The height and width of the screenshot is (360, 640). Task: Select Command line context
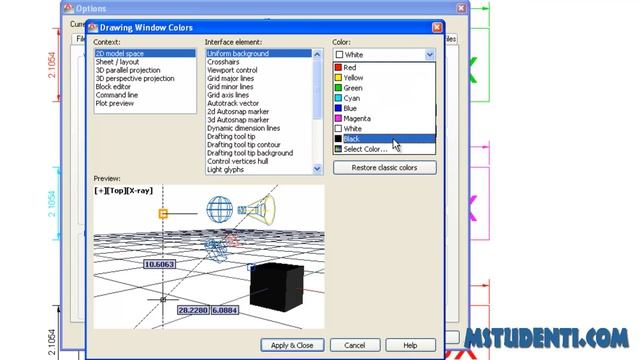pos(145,95)
